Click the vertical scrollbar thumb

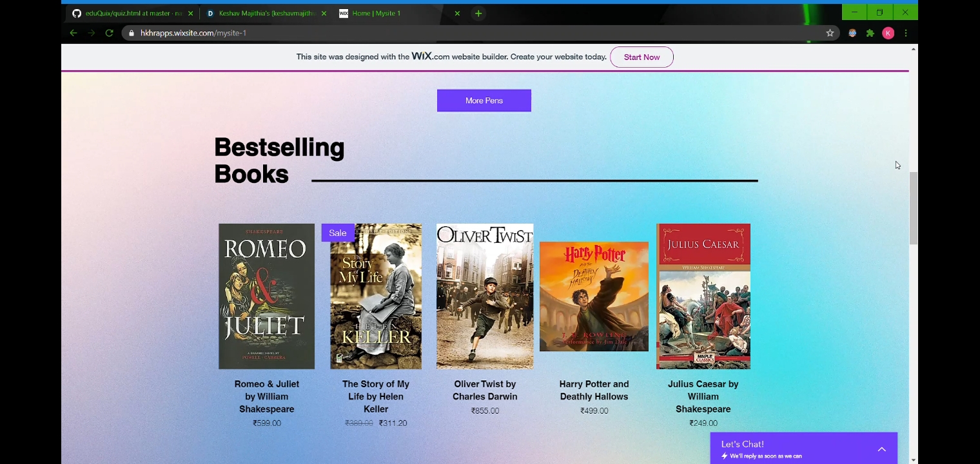pos(914,208)
